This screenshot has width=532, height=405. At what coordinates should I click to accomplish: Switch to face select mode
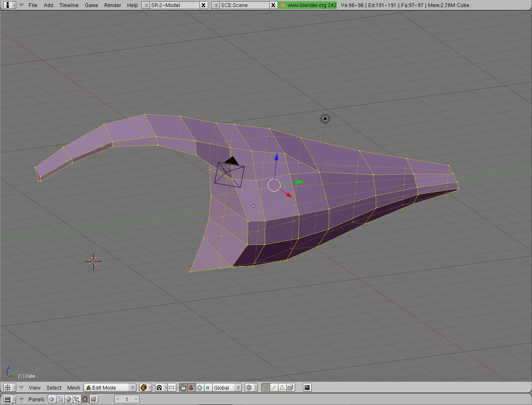pyautogui.click(x=282, y=388)
